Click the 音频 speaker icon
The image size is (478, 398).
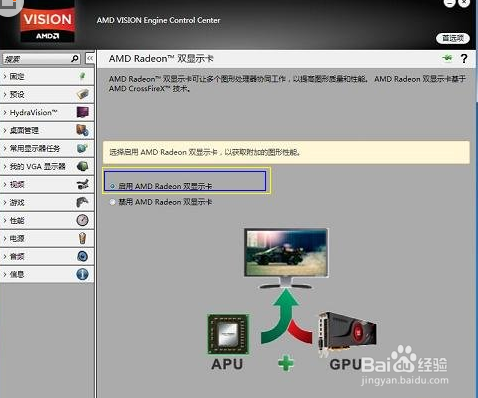(82, 256)
